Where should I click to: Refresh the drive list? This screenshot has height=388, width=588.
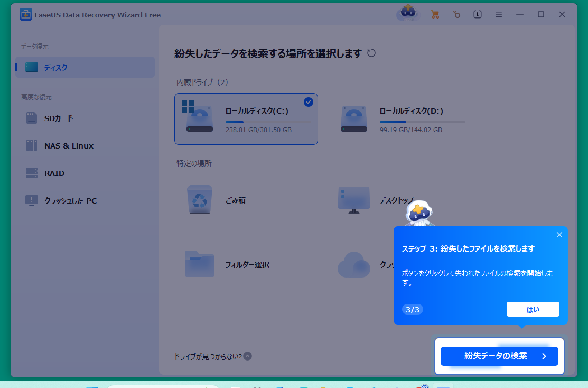pos(371,53)
